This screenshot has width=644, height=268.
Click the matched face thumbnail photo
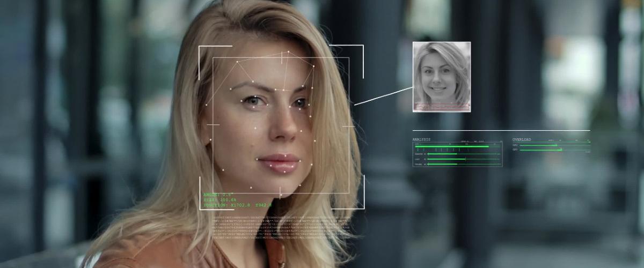441,77
